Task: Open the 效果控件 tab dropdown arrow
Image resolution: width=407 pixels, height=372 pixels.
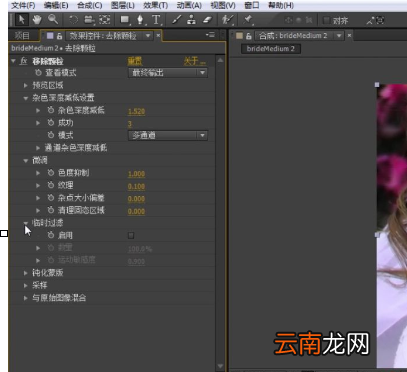Action: coord(148,36)
